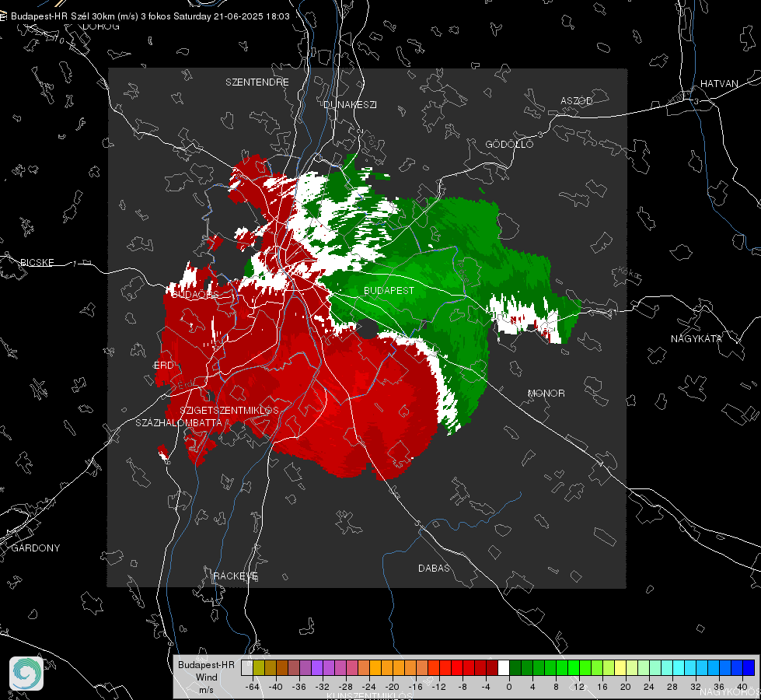Image resolution: width=761 pixels, height=700 pixels.
Task: Click the DOROG town label
Action: [101, 26]
